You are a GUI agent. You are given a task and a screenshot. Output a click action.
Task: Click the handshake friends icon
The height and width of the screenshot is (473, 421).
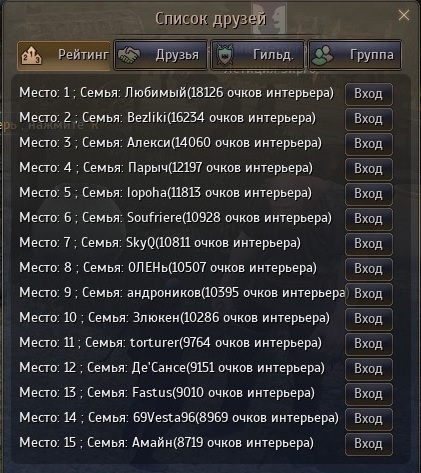(x=129, y=55)
